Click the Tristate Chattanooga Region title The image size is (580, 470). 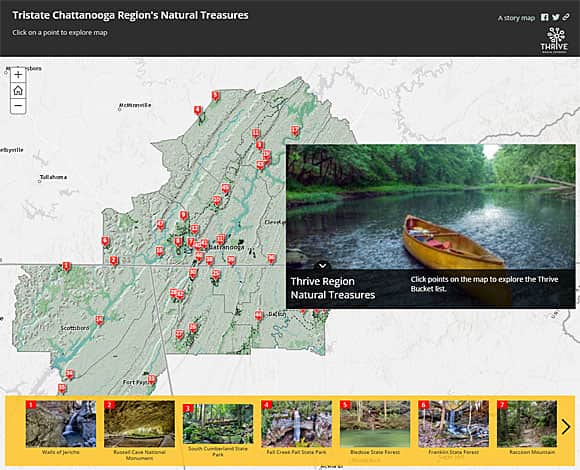click(x=130, y=15)
